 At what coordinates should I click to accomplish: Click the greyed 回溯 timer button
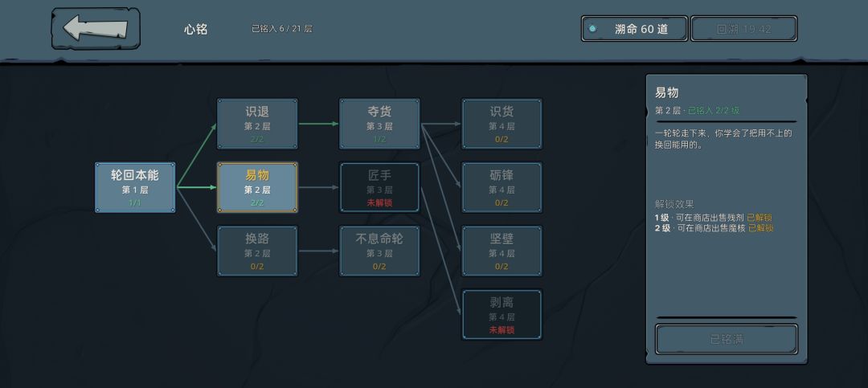(744, 29)
